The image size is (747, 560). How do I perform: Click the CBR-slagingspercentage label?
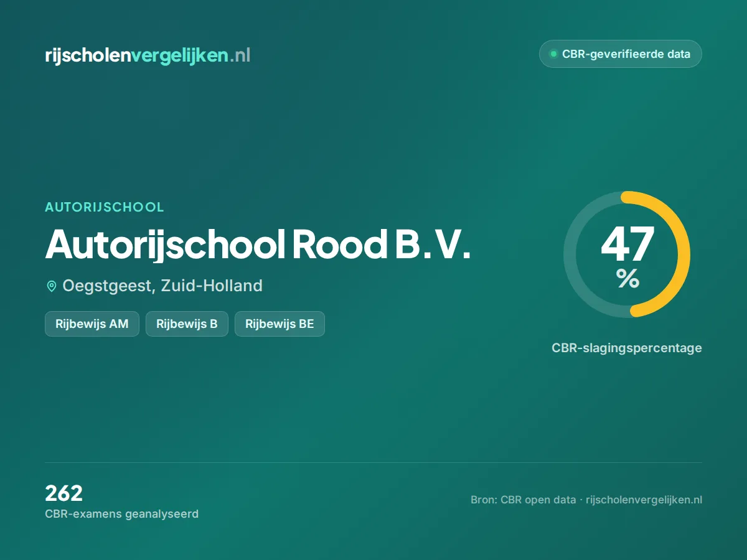click(x=627, y=348)
